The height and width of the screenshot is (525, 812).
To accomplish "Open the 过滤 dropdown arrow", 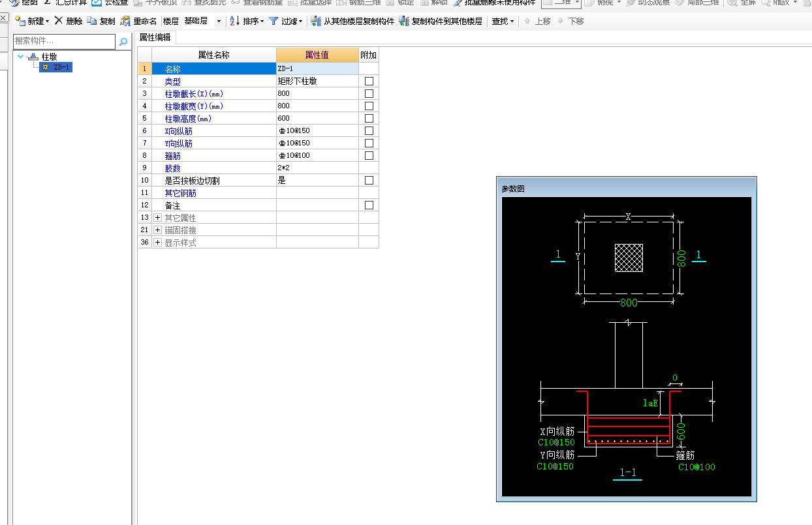I will 301,22.
